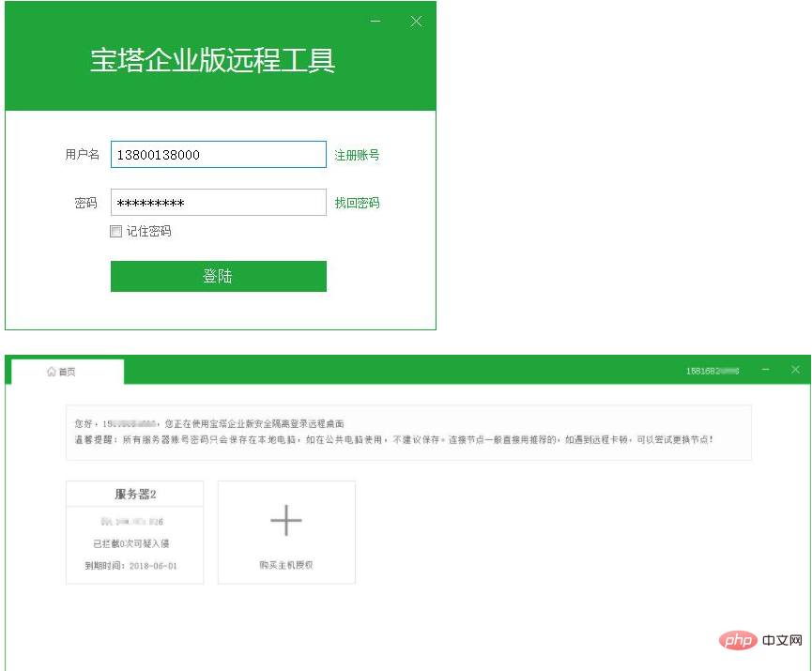
Task: Click the plus icon to buy host license
Action: click(286, 520)
